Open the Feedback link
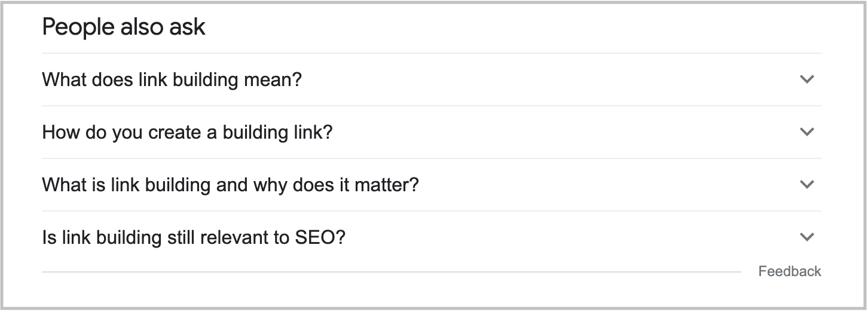Image resolution: width=868 pixels, height=312 pixels. pos(789,271)
